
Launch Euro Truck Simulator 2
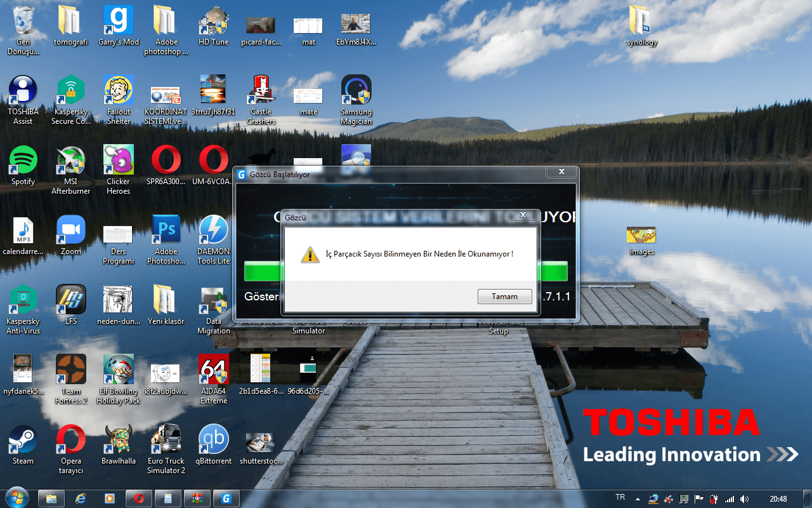166,449
